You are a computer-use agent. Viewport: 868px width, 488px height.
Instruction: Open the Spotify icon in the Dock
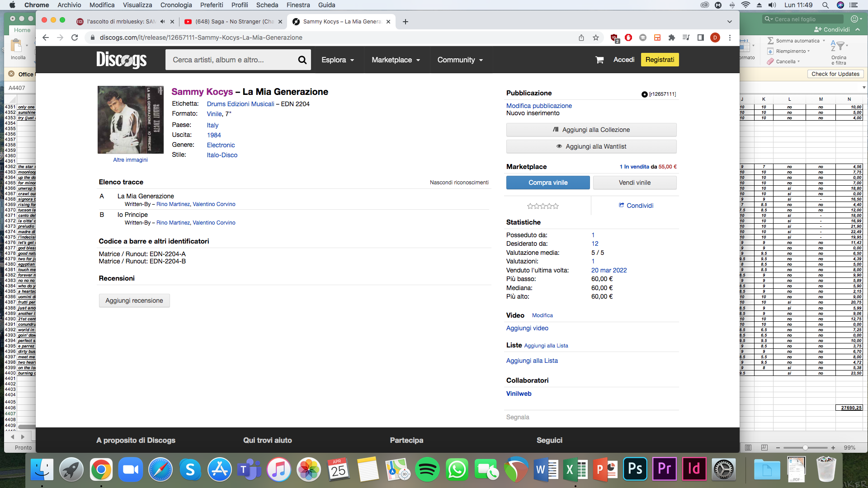click(x=427, y=470)
